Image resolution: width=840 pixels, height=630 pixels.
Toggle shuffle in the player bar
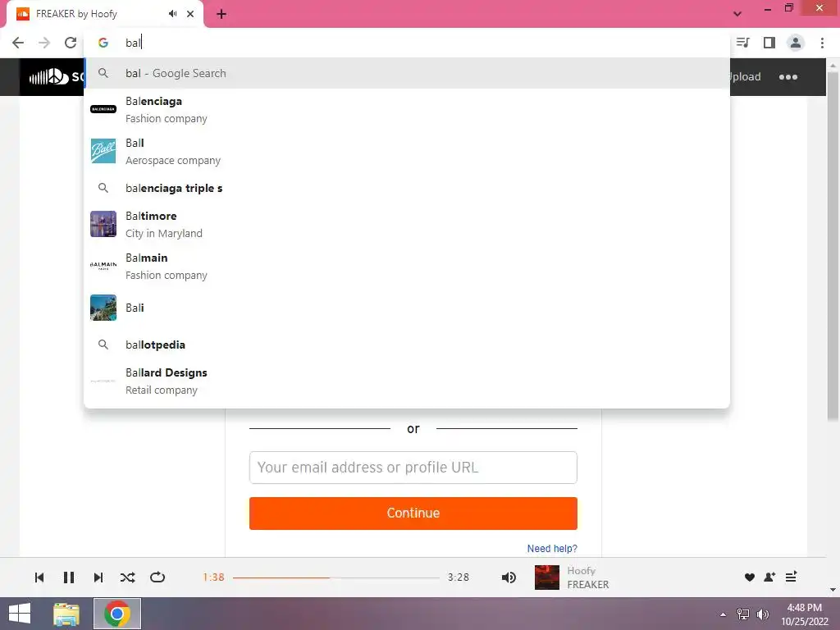pyautogui.click(x=127, y=577)
